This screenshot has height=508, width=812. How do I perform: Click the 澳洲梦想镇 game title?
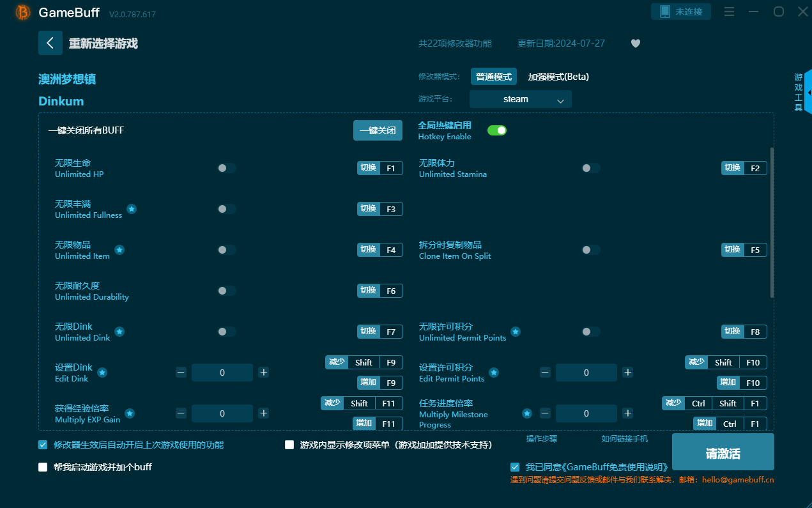click(x=67, y=79)
